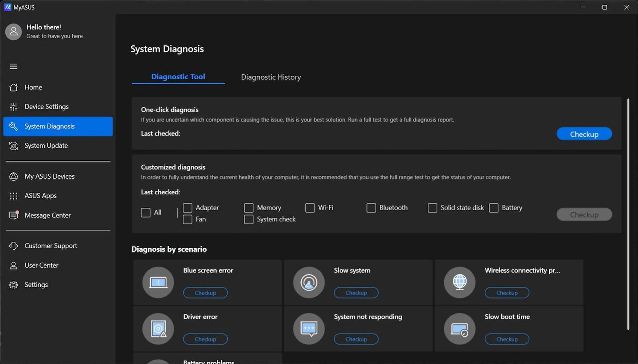Click the Wireless connectivity globe icon
The width and height of the screenshot is (638, 364).
click(460, 282)
